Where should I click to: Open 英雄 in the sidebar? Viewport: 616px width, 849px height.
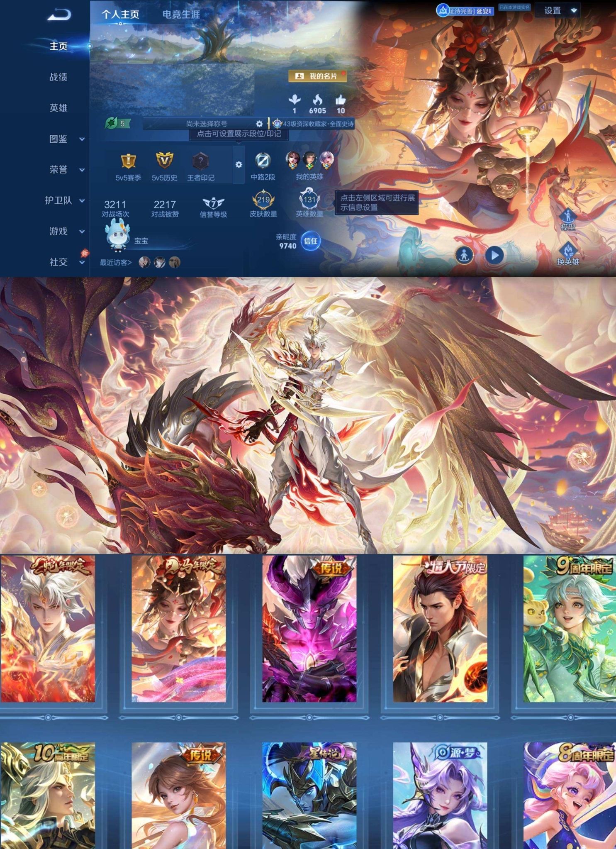tap(58, 108)
